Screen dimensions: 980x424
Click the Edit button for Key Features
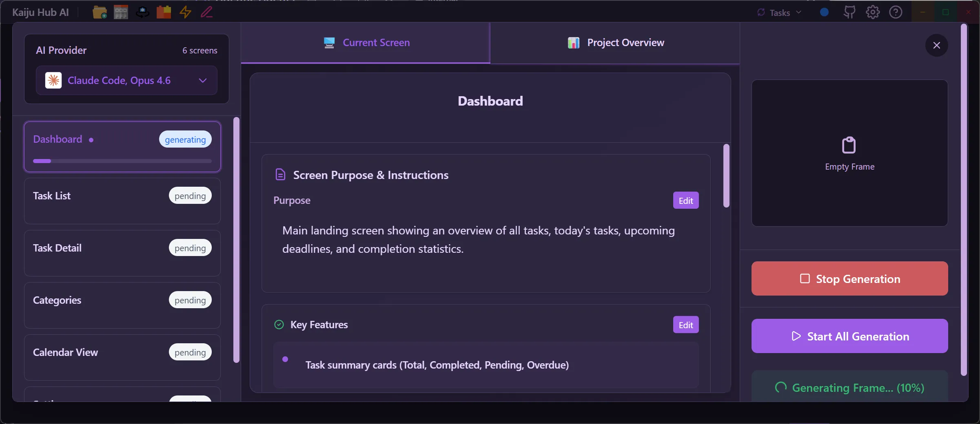[686, 325]
